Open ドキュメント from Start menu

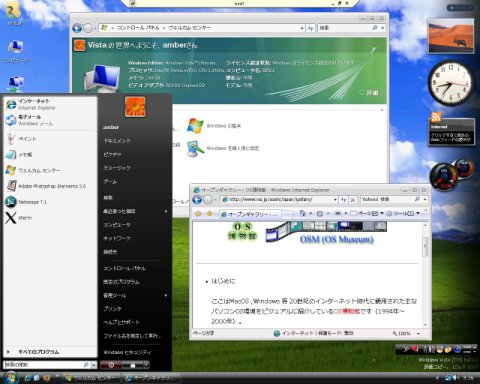point(117,141)
